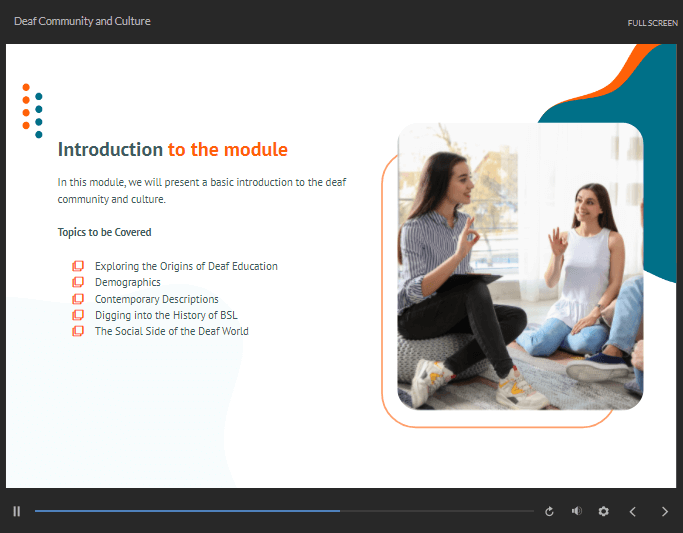This screenshot has width=683, height=533.
Task: Click bullet icon beside The Social Side
Action: [78, 331]
